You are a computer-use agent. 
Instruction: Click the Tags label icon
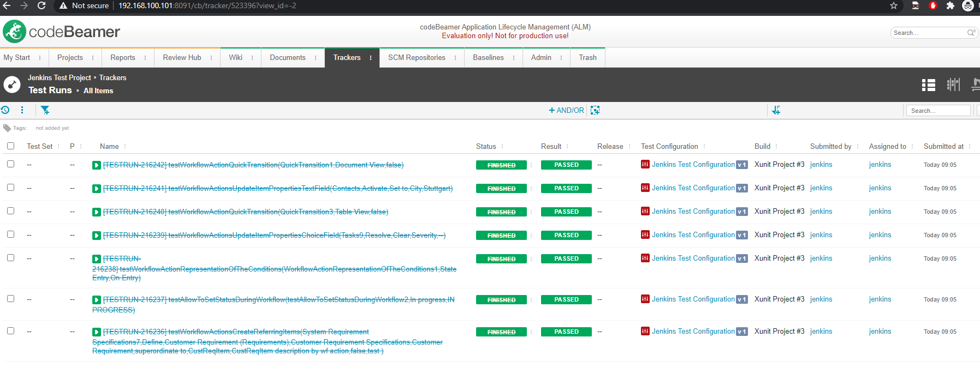pyautogui.click(x=7, y=128)
